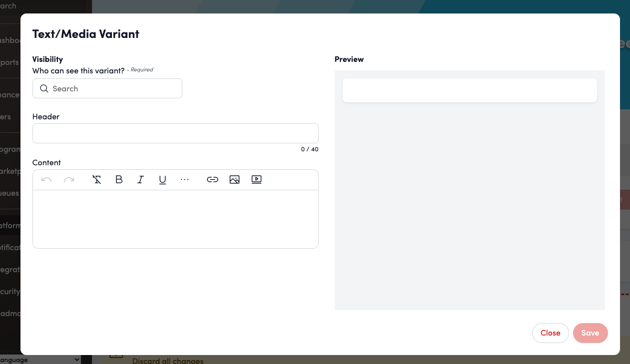630x364 pixels.
Task: Toggle bold formatting
Action: pyautogui.click(x=119, y=180)
